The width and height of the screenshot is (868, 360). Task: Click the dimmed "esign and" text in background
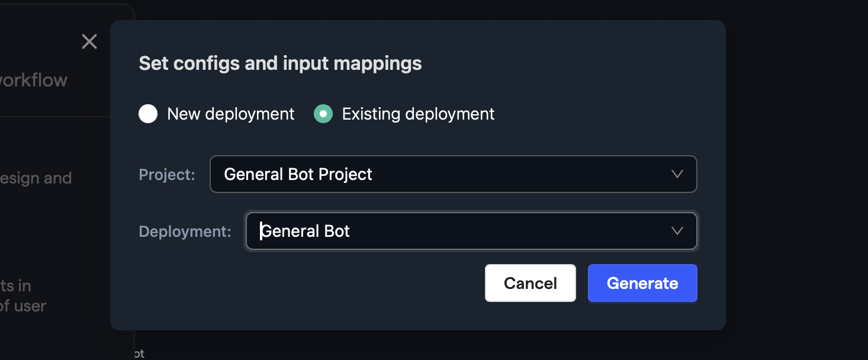point(36,178)
